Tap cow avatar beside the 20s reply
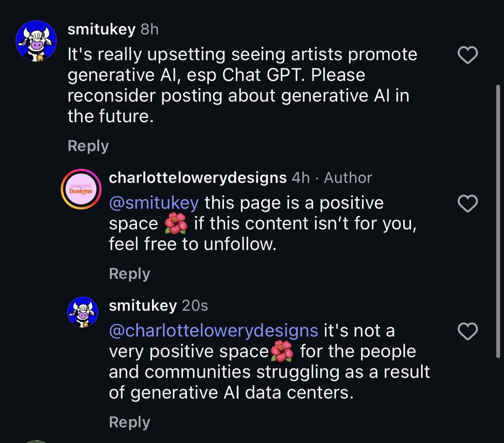This screenshot has width=504, height=443. (83, 312)
